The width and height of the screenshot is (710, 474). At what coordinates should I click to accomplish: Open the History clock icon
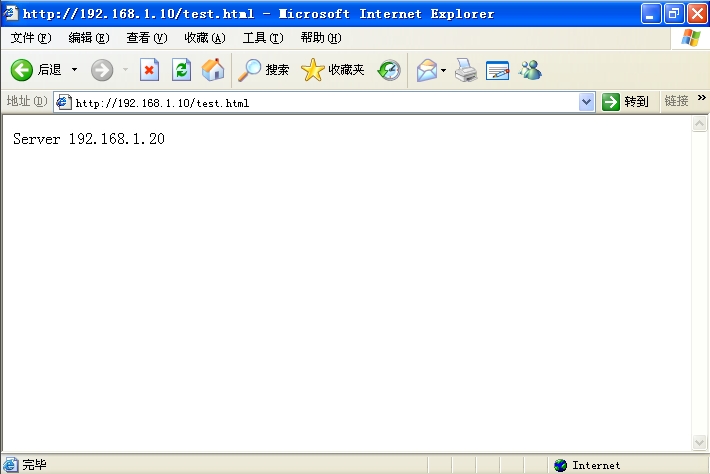tap(389, 70)
